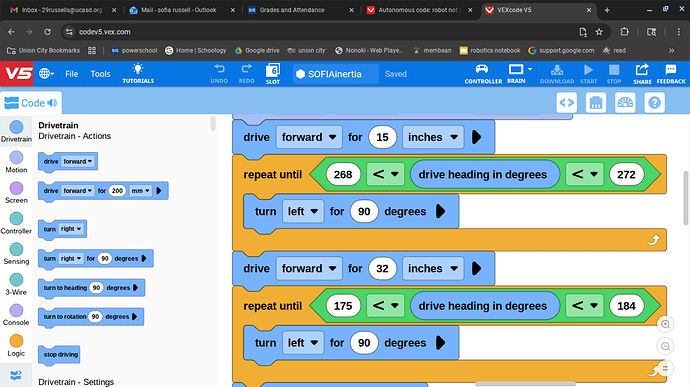Open forward dropdown on drive 32 inches block

tap(309, 269)
